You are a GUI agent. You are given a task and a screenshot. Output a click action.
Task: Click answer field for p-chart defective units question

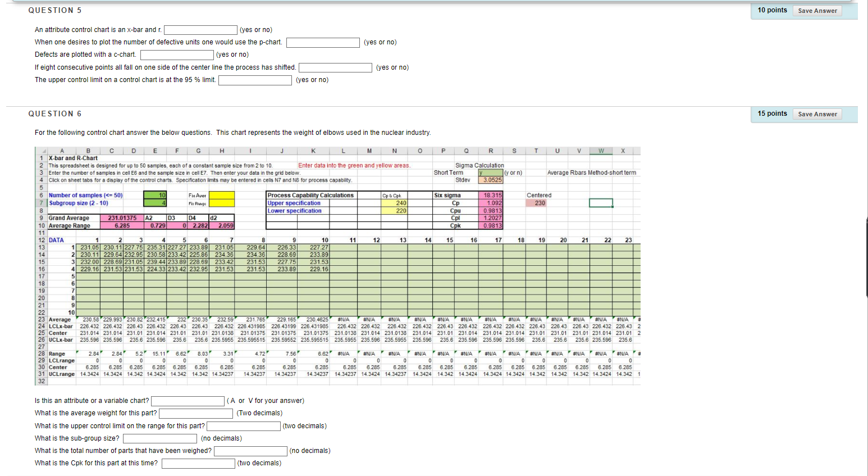click(x=323, y=42)
